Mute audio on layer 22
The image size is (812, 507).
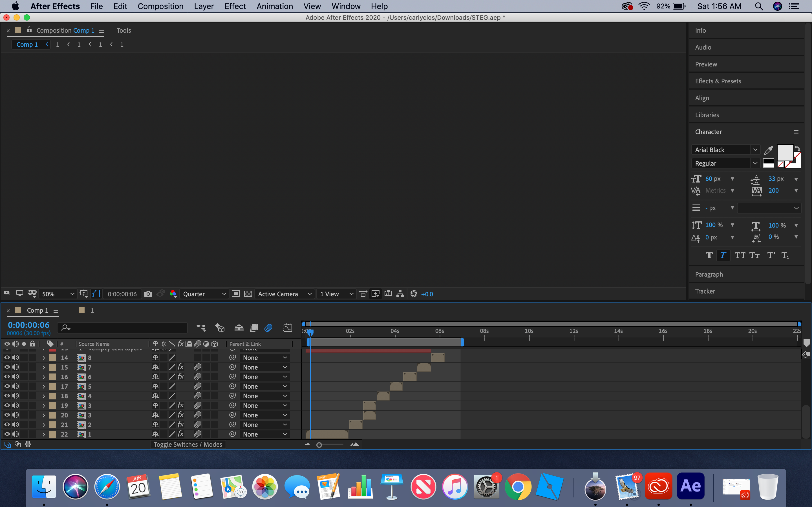coord(16,434)
